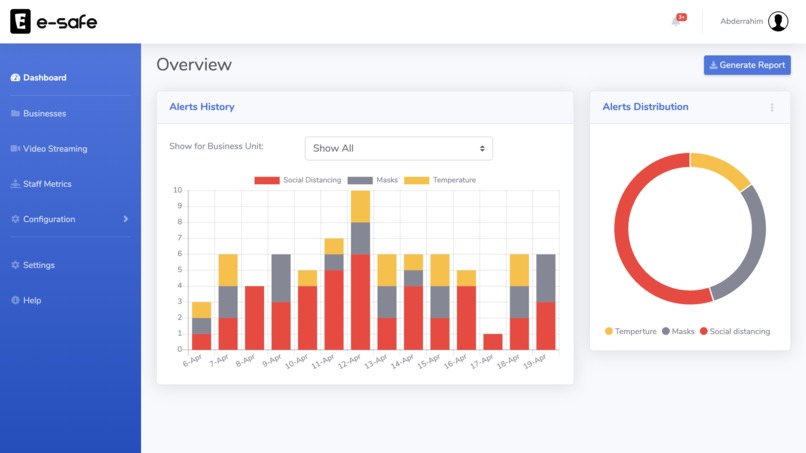Toggle Social Distancing legend in bar chart

(x=298, y=180)
